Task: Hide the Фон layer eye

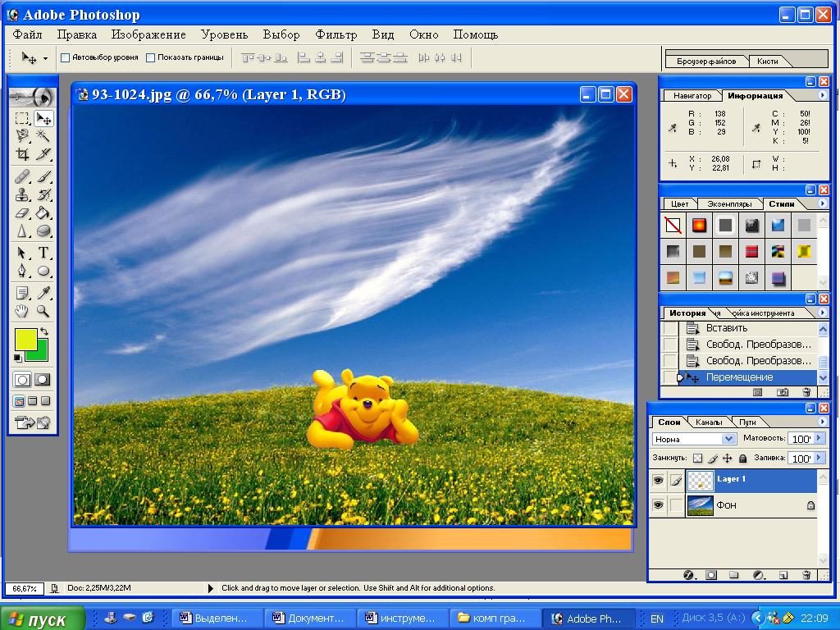Action: tap(659, 505)
